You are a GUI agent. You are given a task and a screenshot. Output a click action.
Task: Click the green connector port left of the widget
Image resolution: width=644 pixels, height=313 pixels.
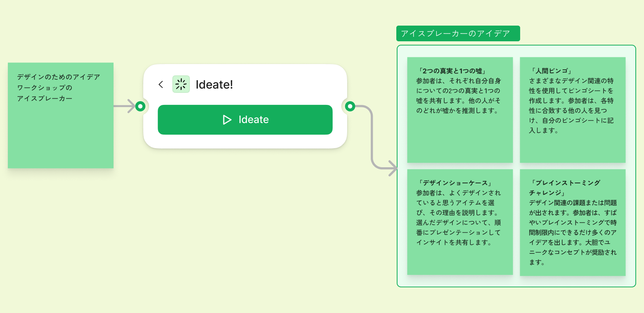coord(140,106)
